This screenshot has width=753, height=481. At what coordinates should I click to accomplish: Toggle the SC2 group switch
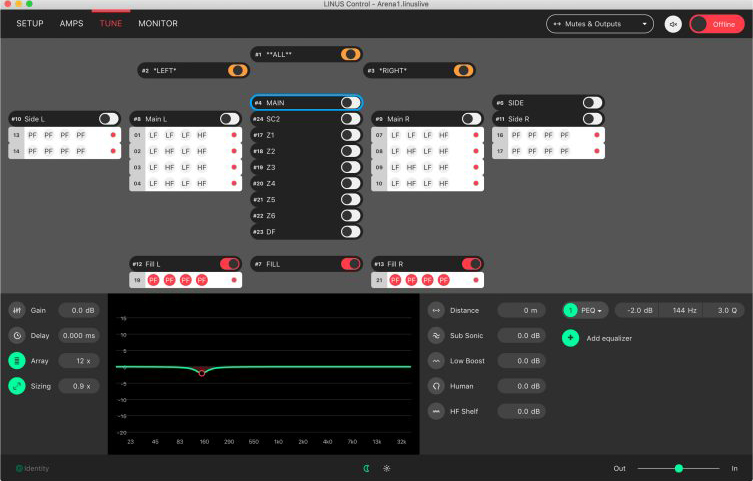point(351,119)
